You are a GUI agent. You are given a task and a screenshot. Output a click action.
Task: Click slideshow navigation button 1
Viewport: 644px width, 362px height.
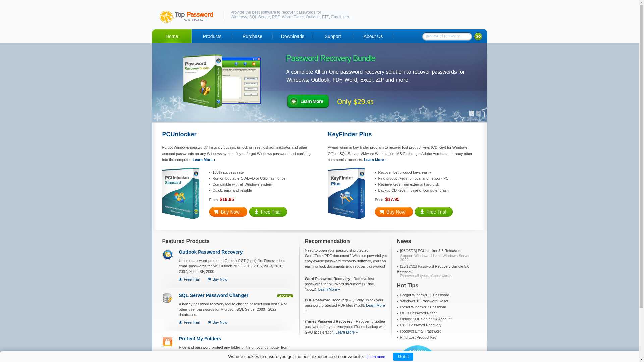coord(471,113)
